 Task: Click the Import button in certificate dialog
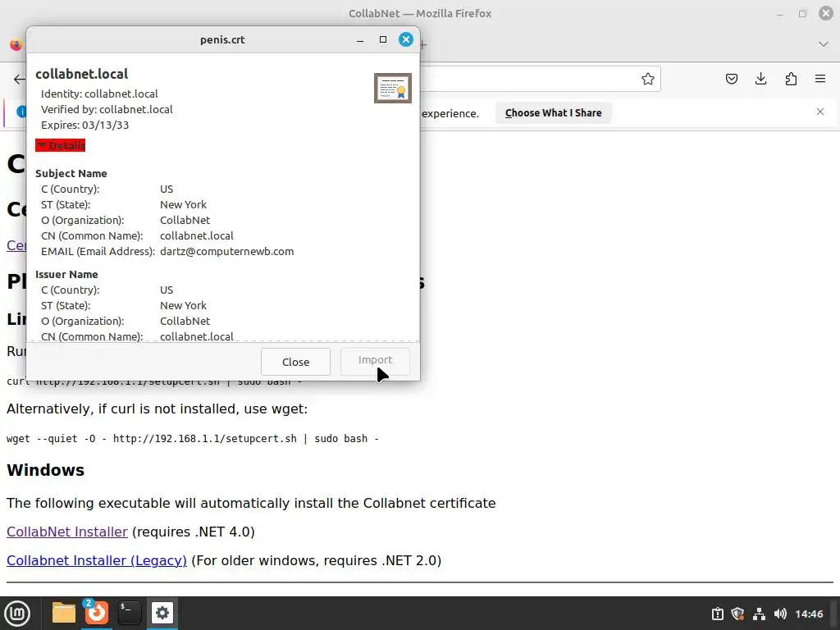pyautogui.click(x=376, y=362)
